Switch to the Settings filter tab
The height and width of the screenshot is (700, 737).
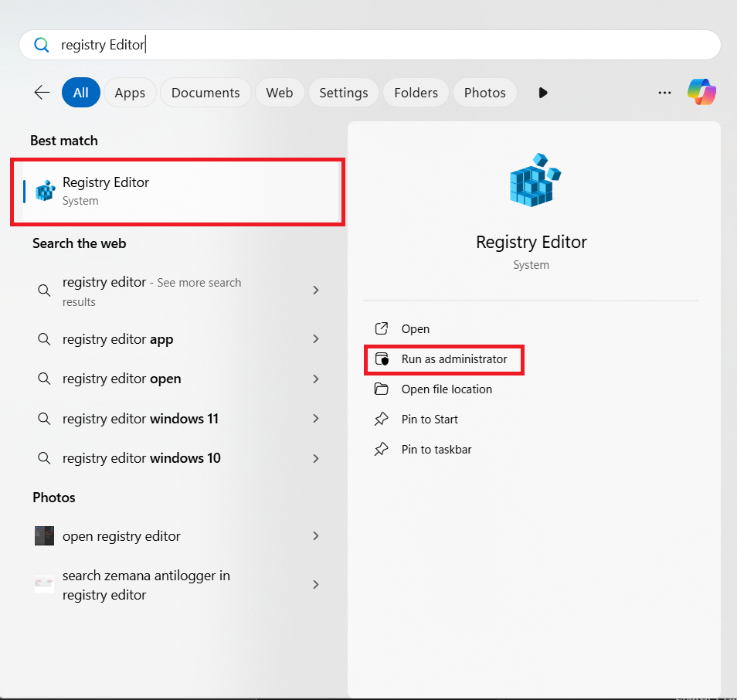pyautogui.click(x=344, y=92)
